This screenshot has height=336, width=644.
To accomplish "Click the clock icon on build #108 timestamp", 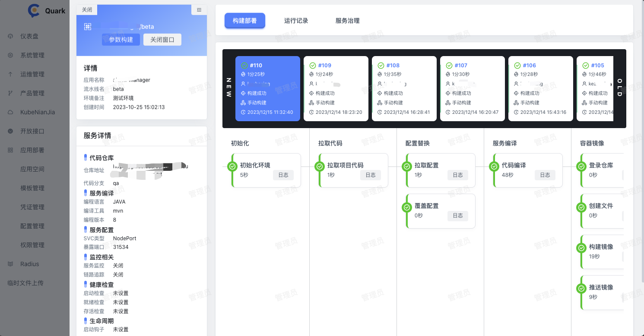I will coord(380,112).
